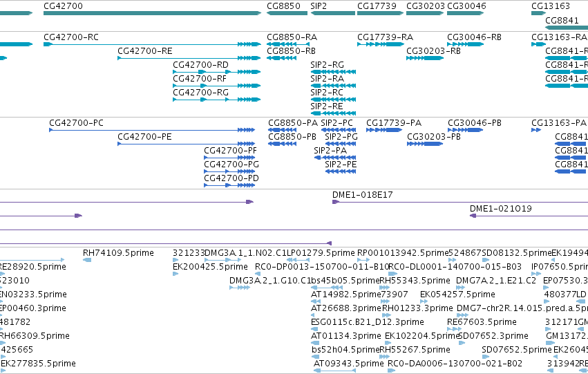
Task: Click the SIP2-RG transcript label
Action: coord(327,65)
